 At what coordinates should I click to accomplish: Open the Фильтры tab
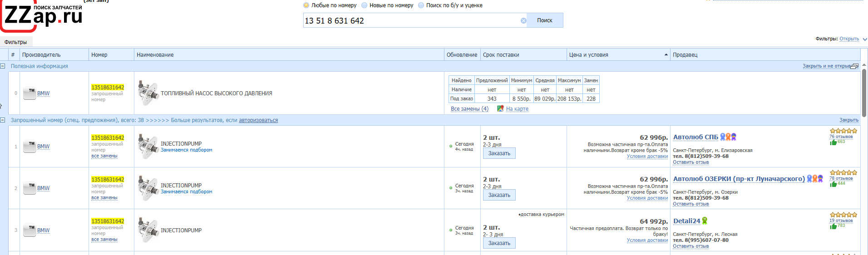[x=15, y=42]
